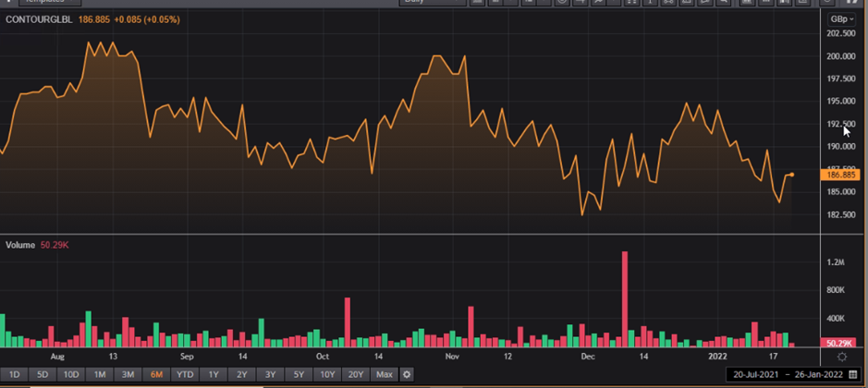Click the 186.885 price value in legend
Screen dimensions: 868x388
[94, 19]
